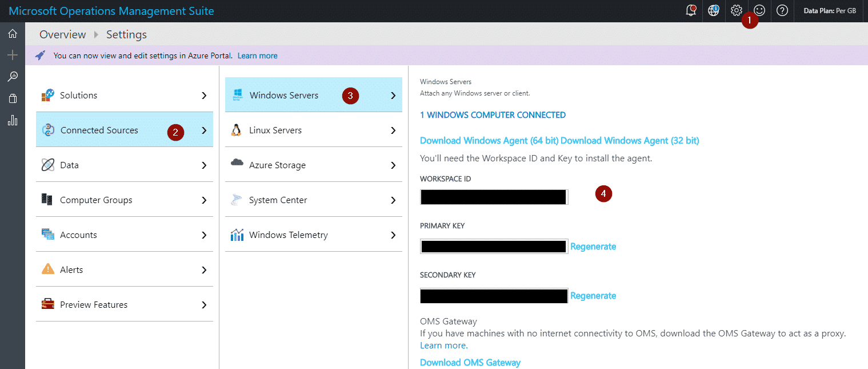Click the Primary Key field
Image resolution: width=868 pixels, height=369 pixels.
pyautogui.click(x=494, y=246)
